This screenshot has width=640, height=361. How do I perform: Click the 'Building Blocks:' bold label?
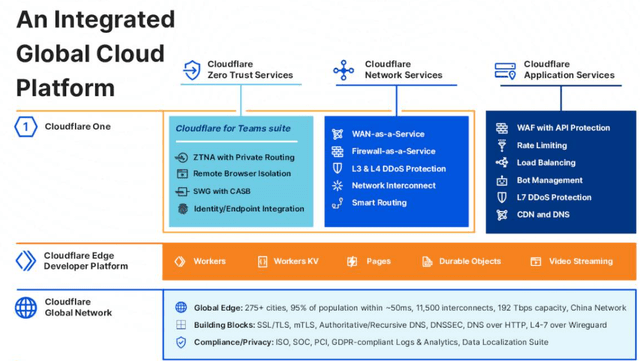click(x=224, y=325)
